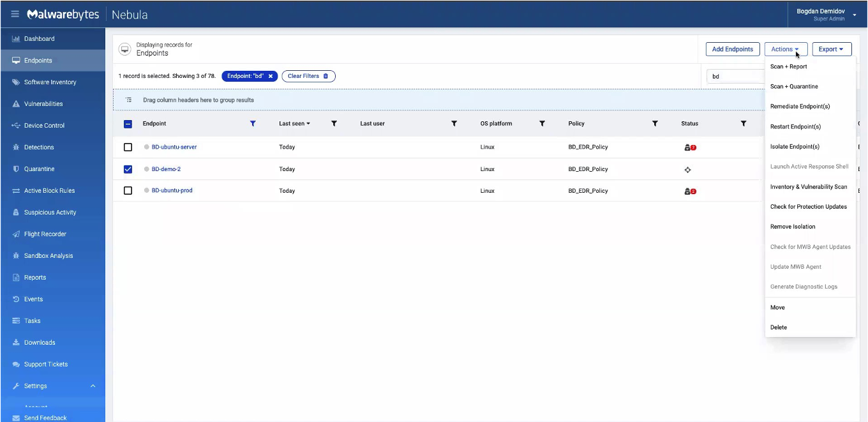Click the status icon for BD-ubuntu-prod

tap(690, 191)
